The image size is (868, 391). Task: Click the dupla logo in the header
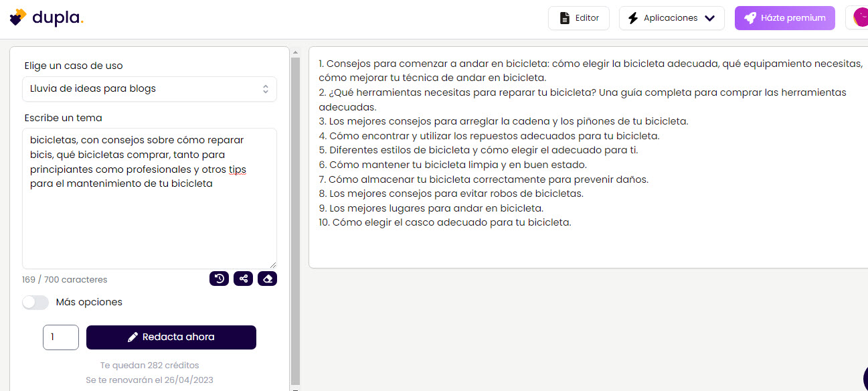[46, 17]
